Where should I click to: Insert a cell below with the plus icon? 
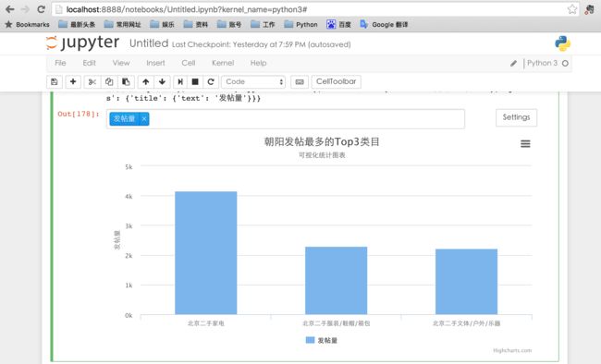pos(73,81)
